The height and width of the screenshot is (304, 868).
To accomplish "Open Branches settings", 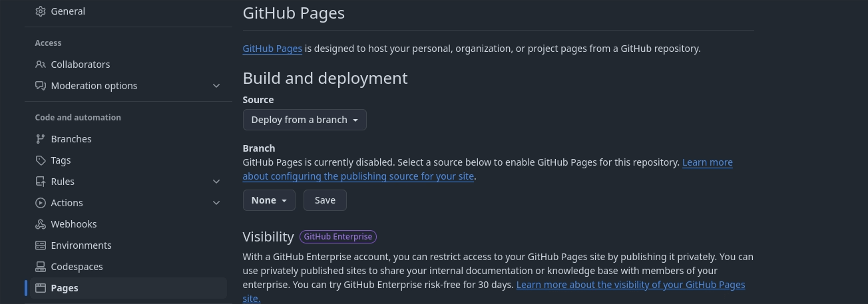I will (x=128, y=139).
